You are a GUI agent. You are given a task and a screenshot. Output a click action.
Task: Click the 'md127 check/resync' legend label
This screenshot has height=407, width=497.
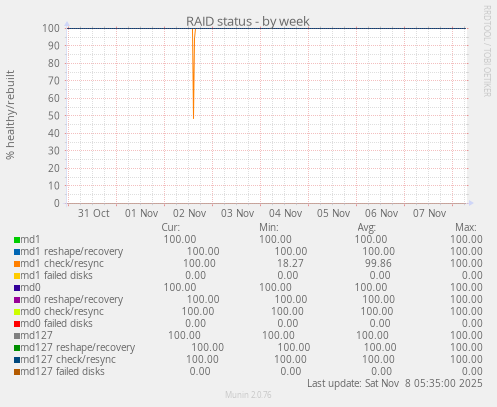[68, 360]
